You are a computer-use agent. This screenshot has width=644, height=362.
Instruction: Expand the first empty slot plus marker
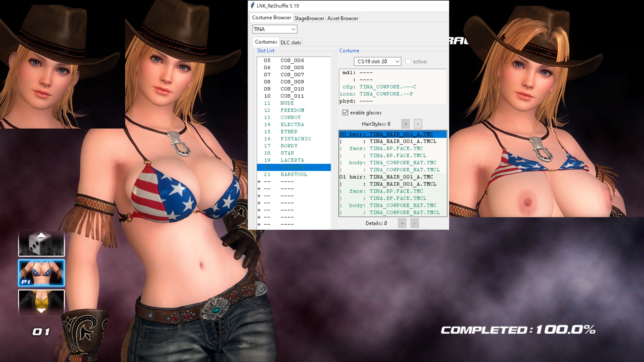[259, 182]
